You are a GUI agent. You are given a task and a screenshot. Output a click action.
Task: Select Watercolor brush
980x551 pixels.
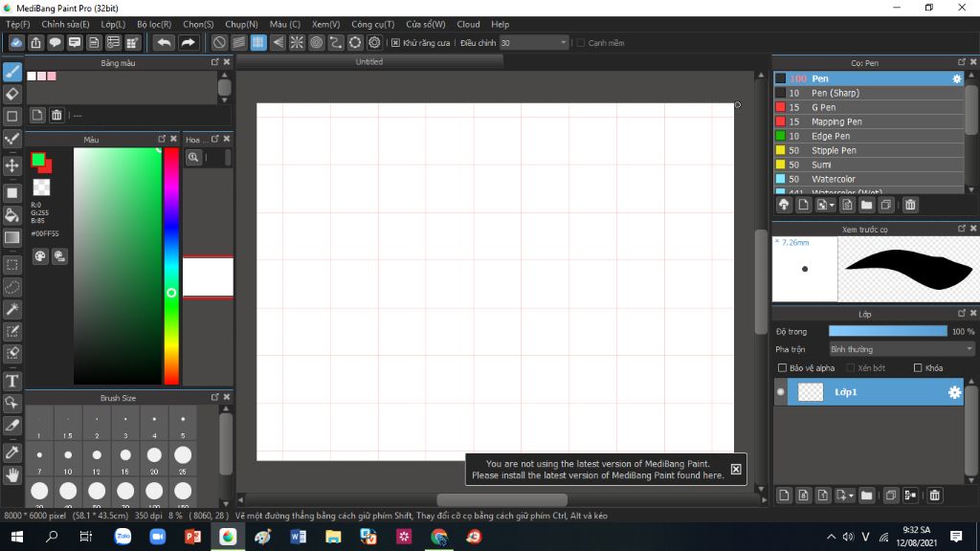coord(869,179)
